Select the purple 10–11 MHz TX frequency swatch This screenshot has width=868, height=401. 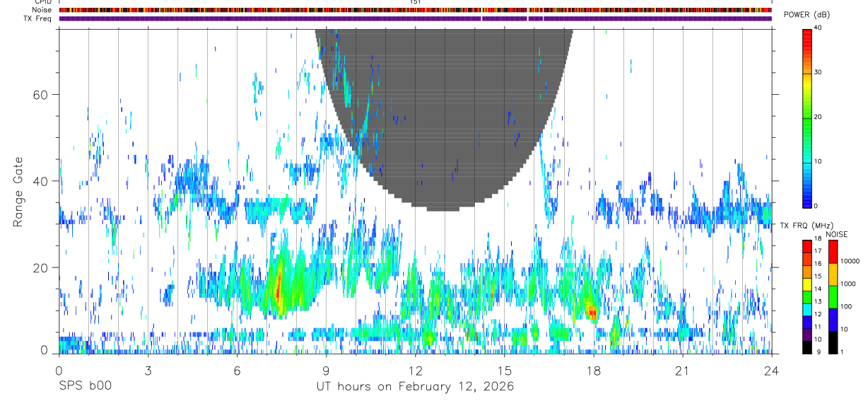(x=807, y=334)
